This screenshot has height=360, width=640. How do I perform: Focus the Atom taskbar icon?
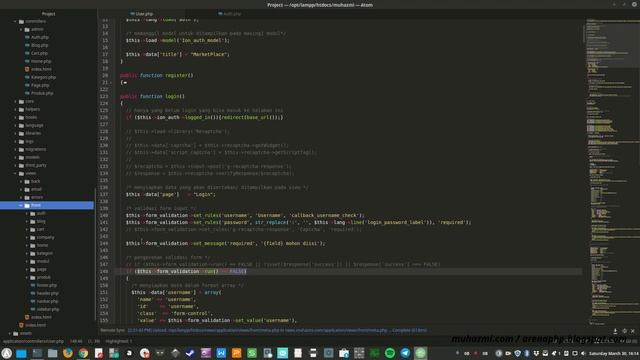pos(420,353)
